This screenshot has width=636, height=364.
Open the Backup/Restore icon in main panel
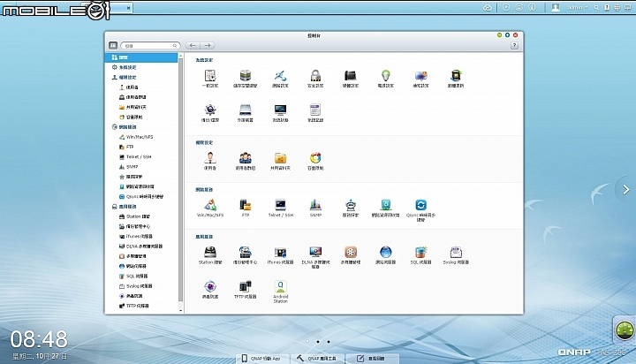coord(210,110)
